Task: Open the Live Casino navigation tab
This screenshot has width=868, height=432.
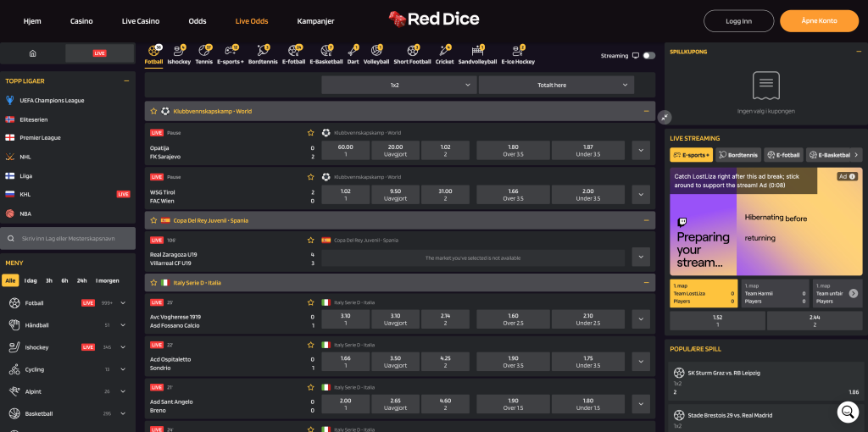Action: pyautogui.click(x=141, y=21)
